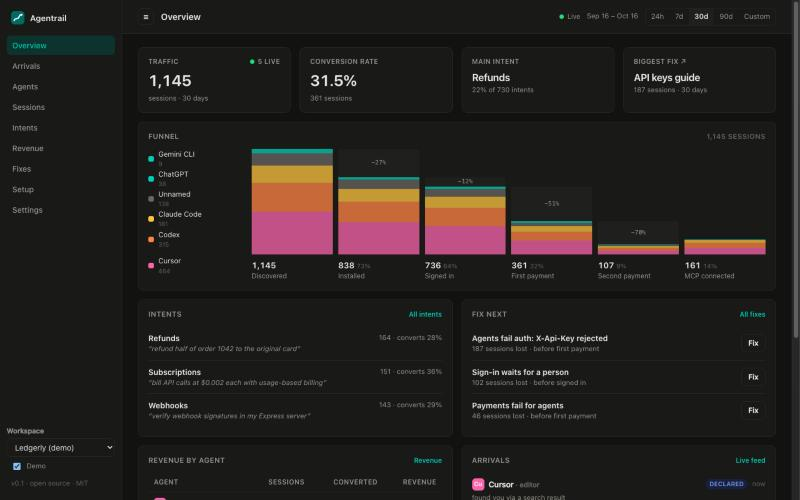Viewport: 800px width, 500px height.
Task: Click the page vertical scrollbar
Action: pos(796,168)
